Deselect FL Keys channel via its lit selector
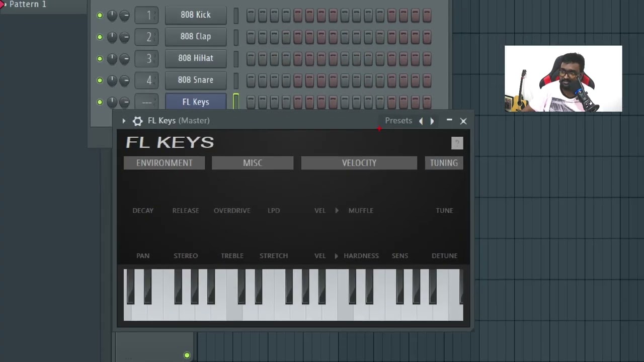644x362 pixels. pyautogui.click(x=236, y=102)
